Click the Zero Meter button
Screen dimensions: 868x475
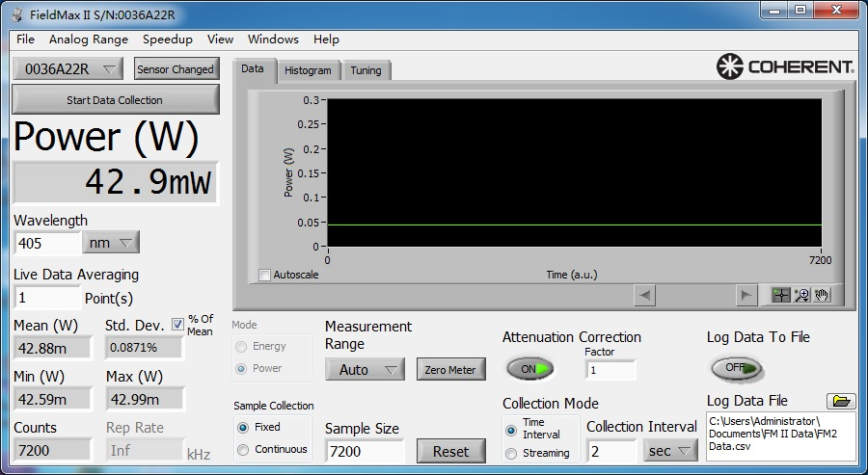click(x=450, y=369)
